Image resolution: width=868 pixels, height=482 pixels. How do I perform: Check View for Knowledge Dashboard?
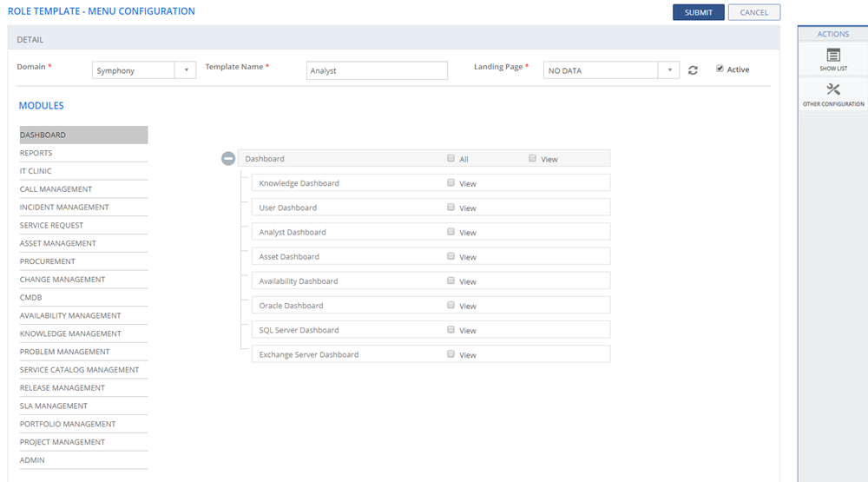[450, 183]
